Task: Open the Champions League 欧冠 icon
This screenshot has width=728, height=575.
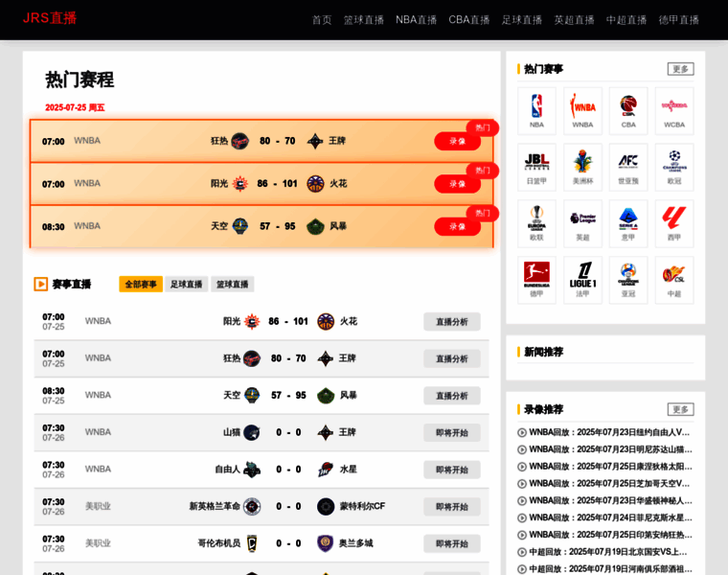Action: pyautogui.click(x=674, y=167)
